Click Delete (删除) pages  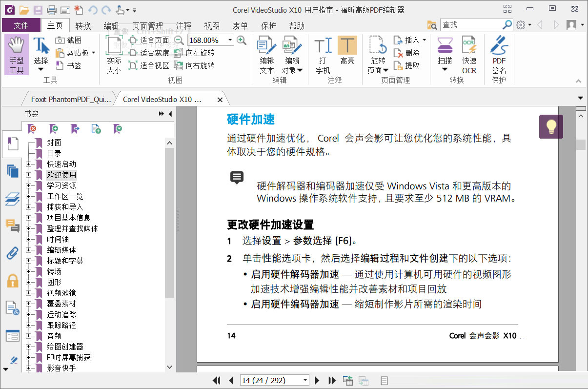coord(407,53)
